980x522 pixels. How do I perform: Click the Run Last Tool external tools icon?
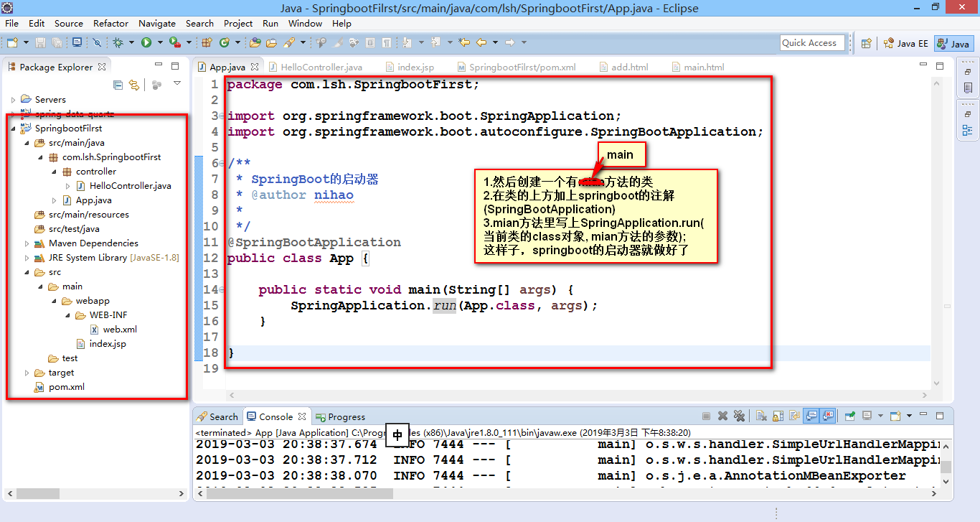(174, 43)
